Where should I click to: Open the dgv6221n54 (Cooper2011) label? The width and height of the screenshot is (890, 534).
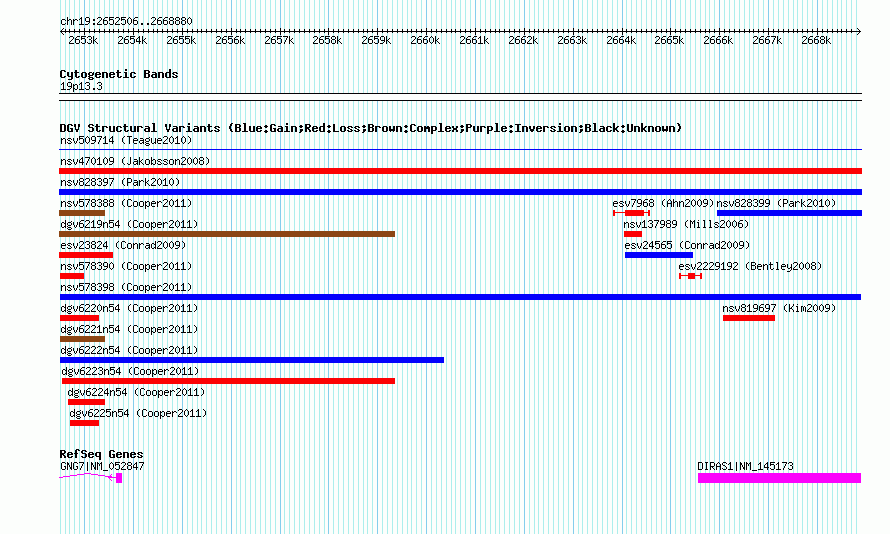coord(129,329)
